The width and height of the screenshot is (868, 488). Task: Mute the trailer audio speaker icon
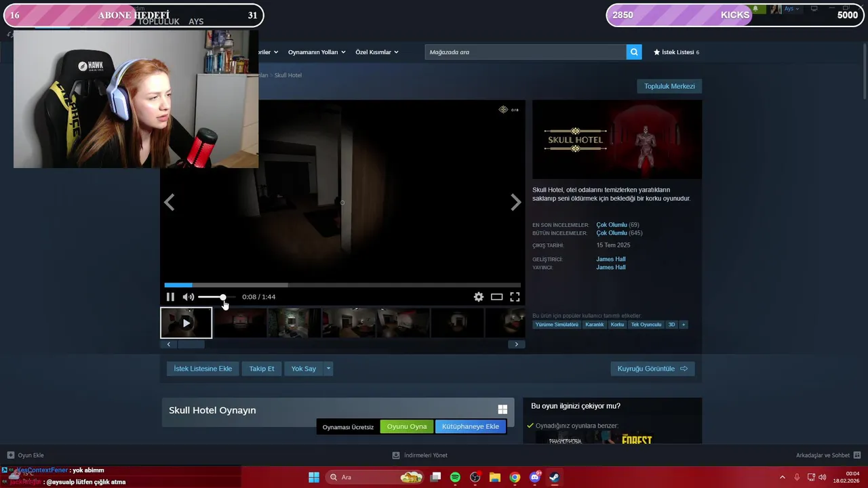click(x=188, y=297)
